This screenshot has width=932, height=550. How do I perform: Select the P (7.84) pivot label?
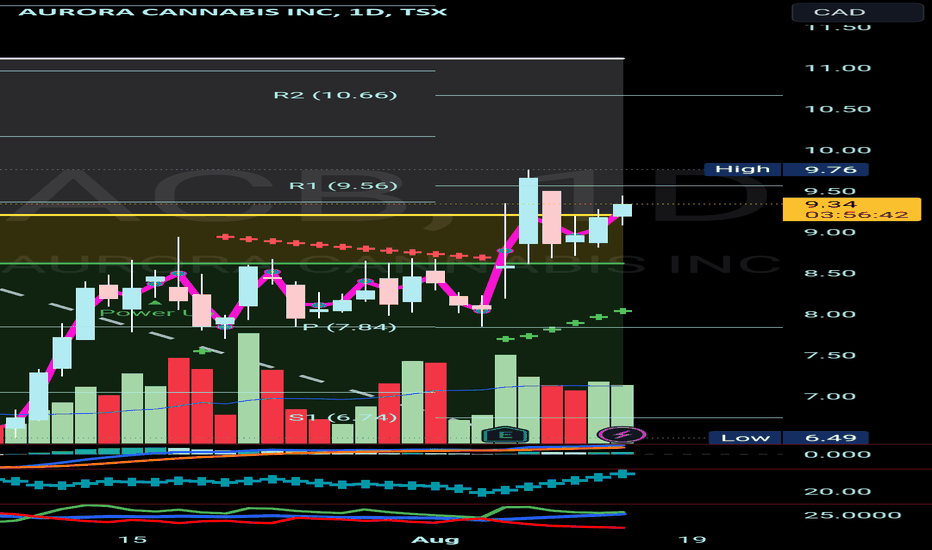350,326
